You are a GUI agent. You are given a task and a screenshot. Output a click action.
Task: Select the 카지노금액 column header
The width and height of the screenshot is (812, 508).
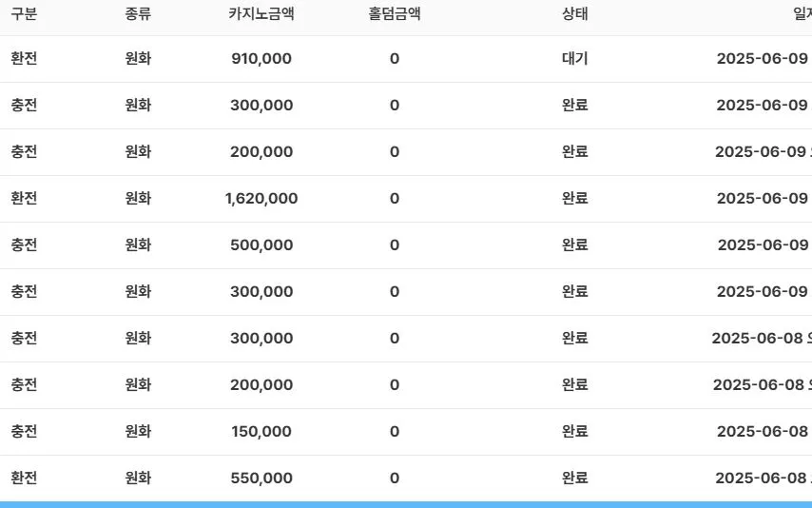[261, 13]
